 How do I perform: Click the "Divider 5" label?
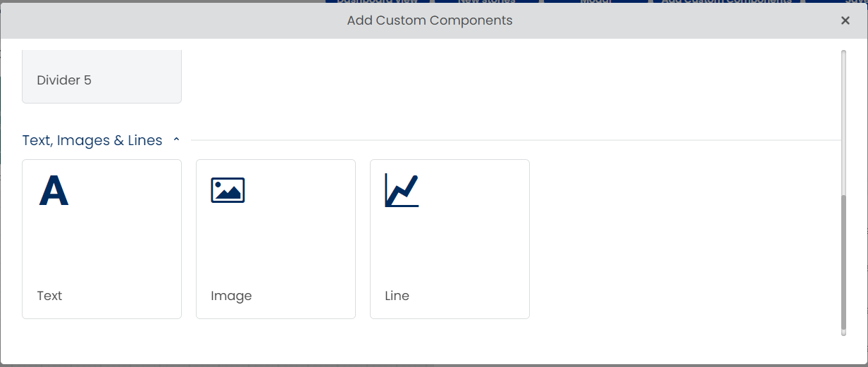pyautogui.click(x=64, y=80)
